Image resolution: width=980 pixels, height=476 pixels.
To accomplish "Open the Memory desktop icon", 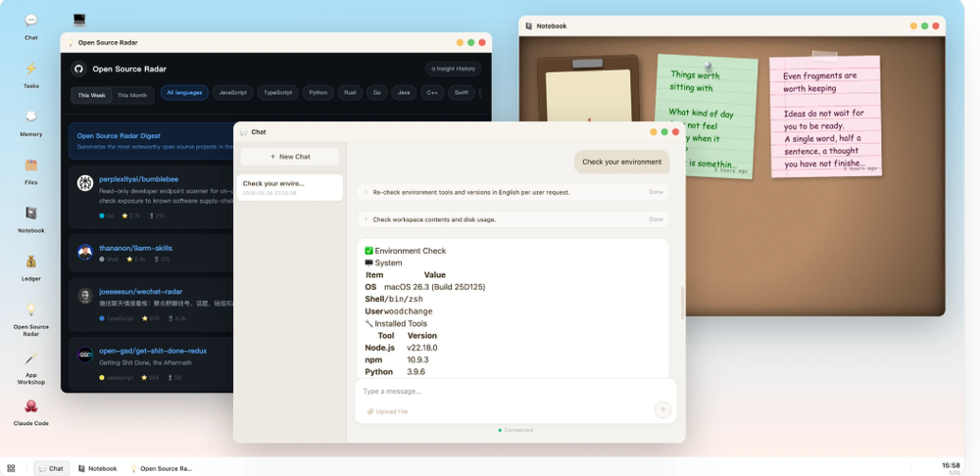I will (x=30, y=117).
